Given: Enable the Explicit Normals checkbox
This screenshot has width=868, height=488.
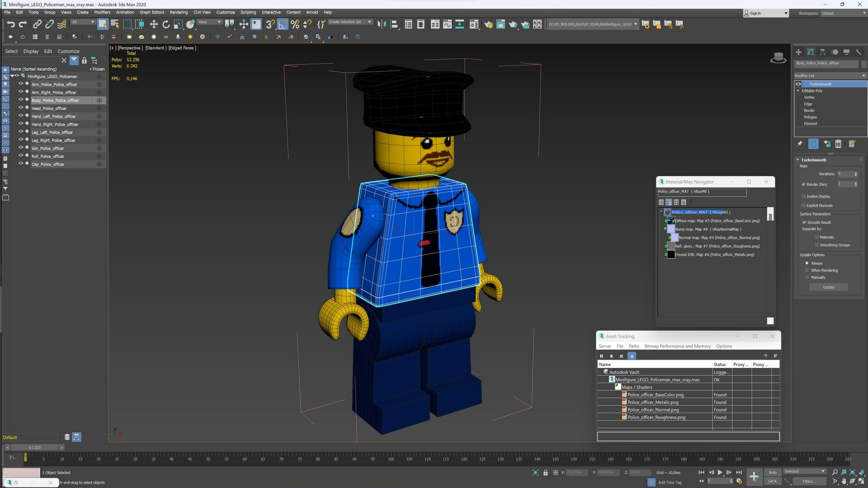Looking at the screenshot, I should [x=804, y=206].
